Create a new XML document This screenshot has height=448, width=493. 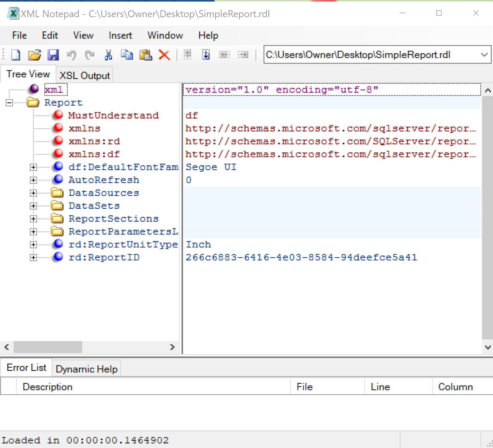click(x=15, y=55)
